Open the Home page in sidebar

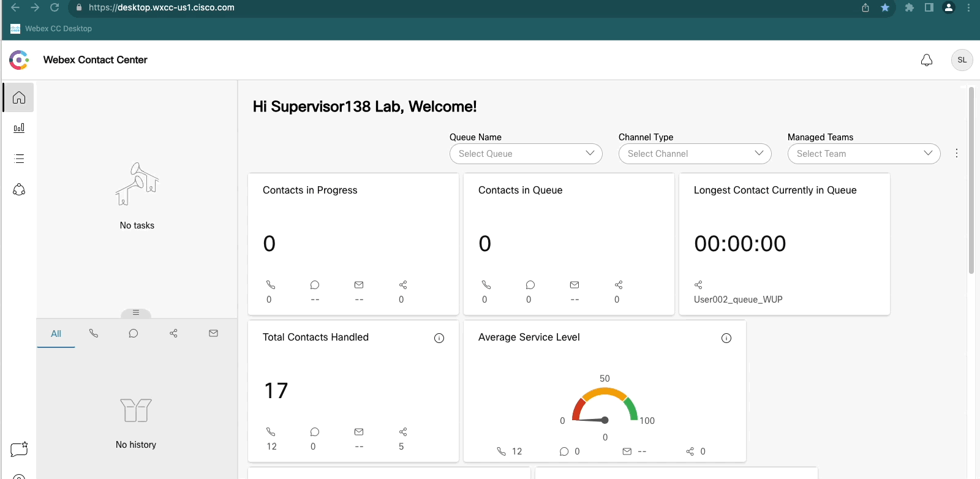[19, 97]
